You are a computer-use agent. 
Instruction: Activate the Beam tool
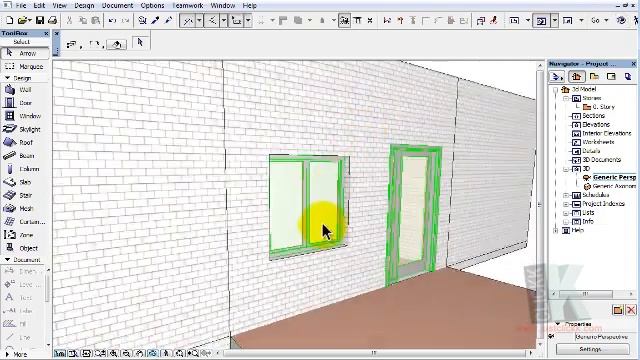(24, 156)
